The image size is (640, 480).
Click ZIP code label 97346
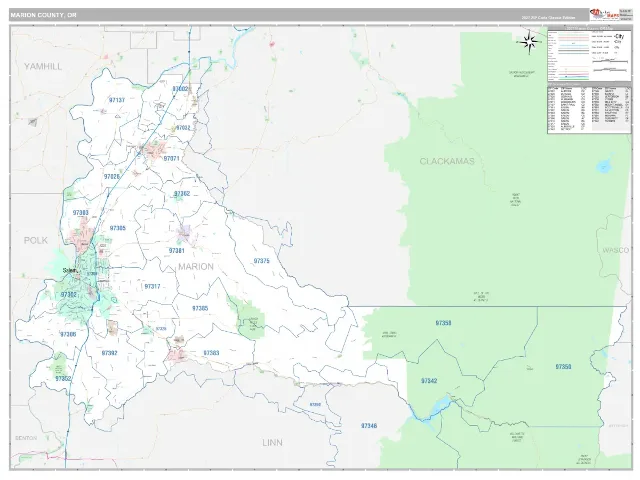pyautogui.click(x=369, y=426)
